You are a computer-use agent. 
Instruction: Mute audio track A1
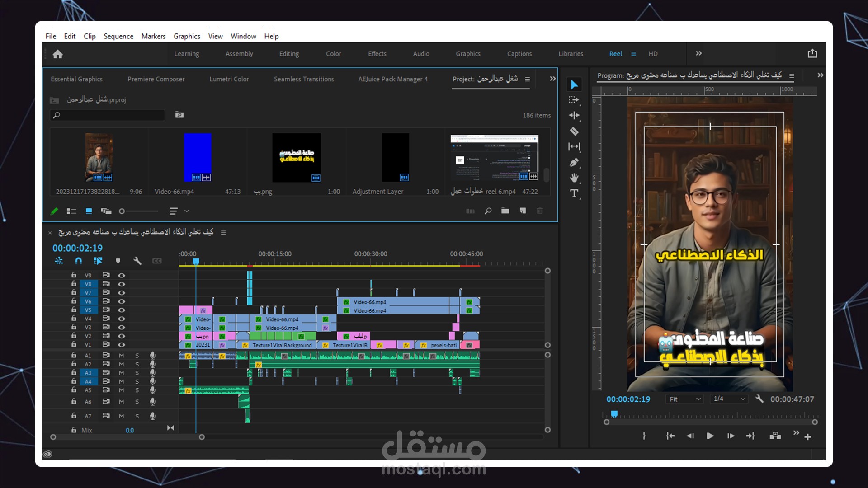121,356
